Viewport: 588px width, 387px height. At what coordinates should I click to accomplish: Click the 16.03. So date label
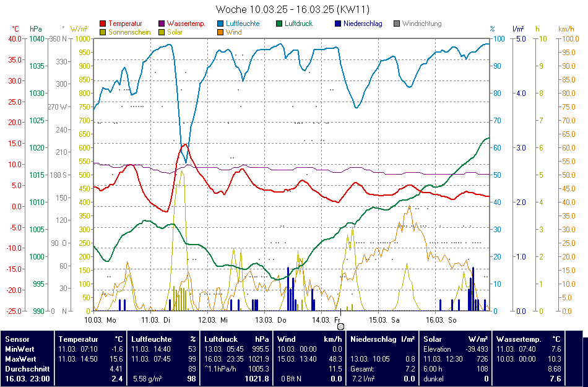pos(441,320)
